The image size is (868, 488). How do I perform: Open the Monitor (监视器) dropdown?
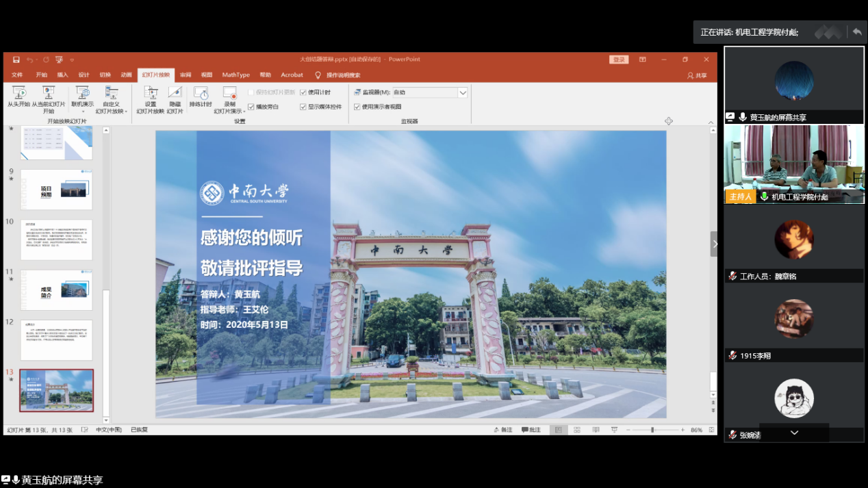(x=463, y=92)
